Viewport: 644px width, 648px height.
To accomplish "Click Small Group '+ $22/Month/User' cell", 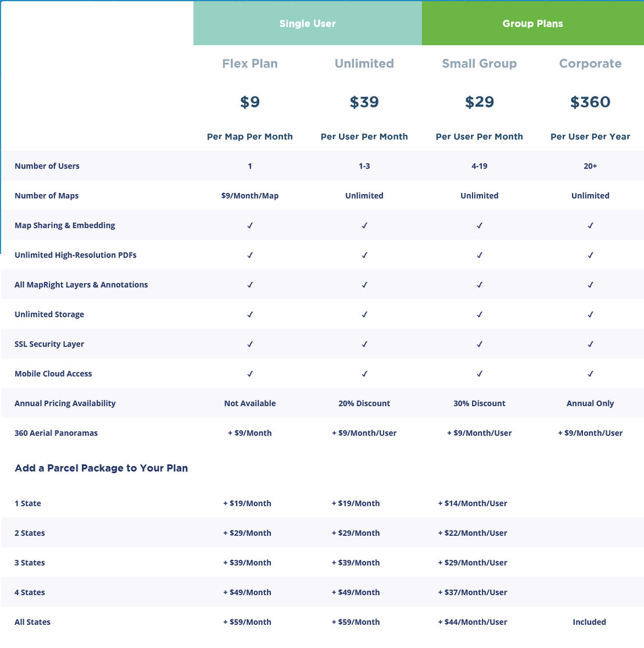I will [x=473, y=533].
